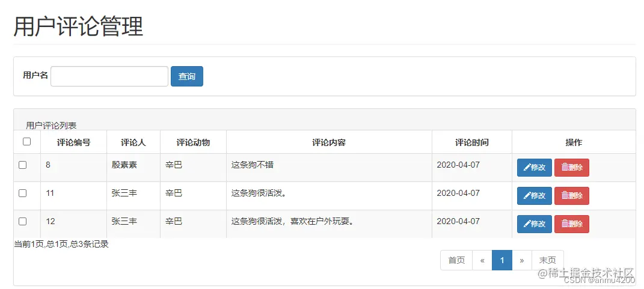The image size is (644, 289).
Task: Edit comment 11 with 修改 button
Action: click(535, 196)
